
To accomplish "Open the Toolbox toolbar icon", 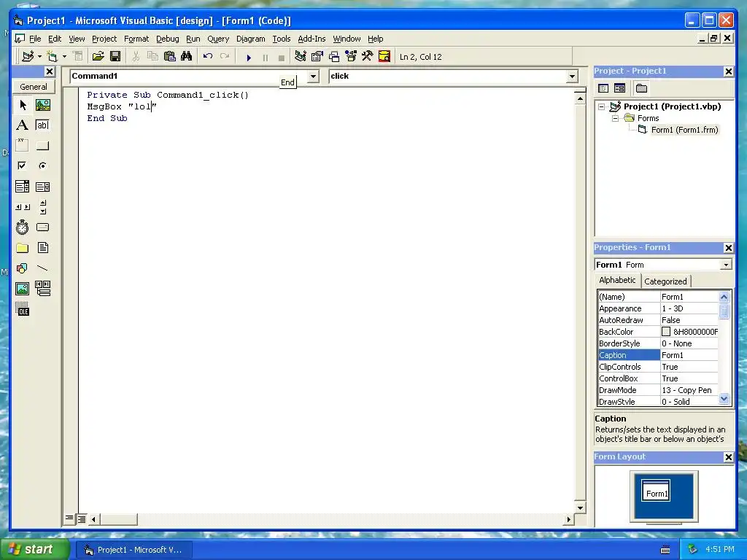I will click(368, 57).
